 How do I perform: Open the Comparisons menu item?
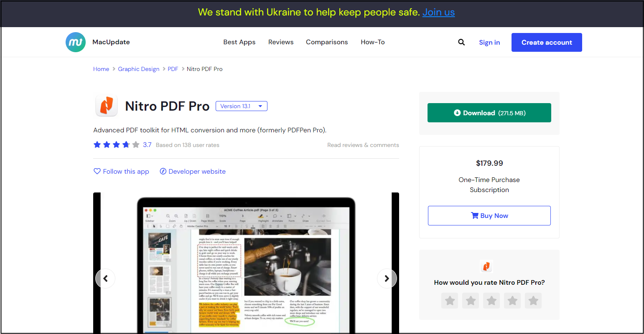tap(327, 42)
